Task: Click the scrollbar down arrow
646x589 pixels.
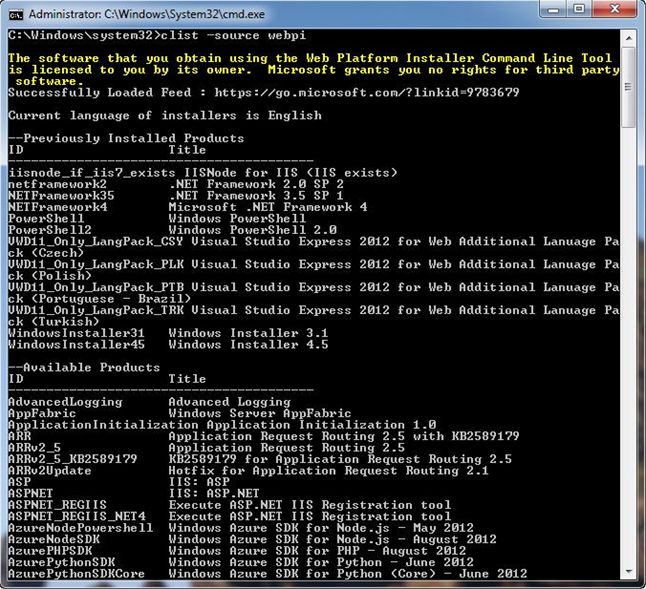Action: tap(629, 571)
